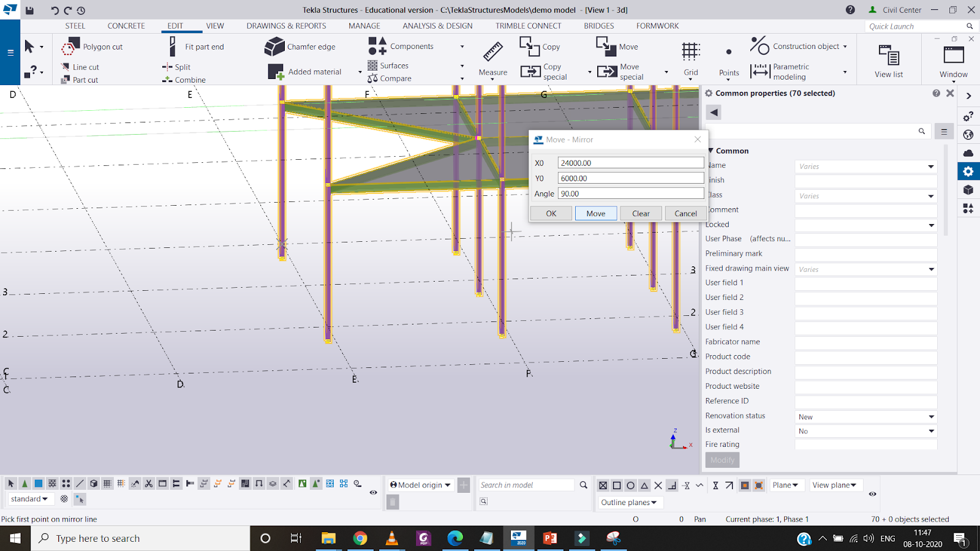The image size is (980, 551).
Task: Open the Grid tool
Action: click(x=691, y=52)
